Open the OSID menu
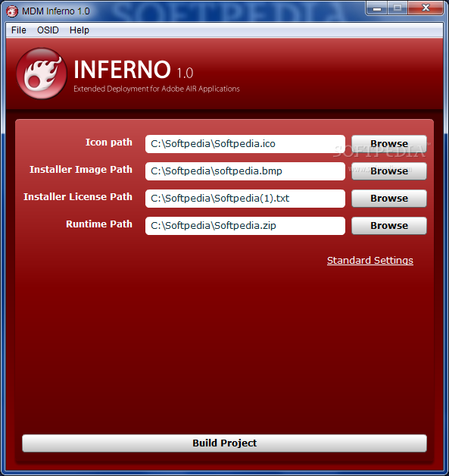 click(x=48, y=30)
